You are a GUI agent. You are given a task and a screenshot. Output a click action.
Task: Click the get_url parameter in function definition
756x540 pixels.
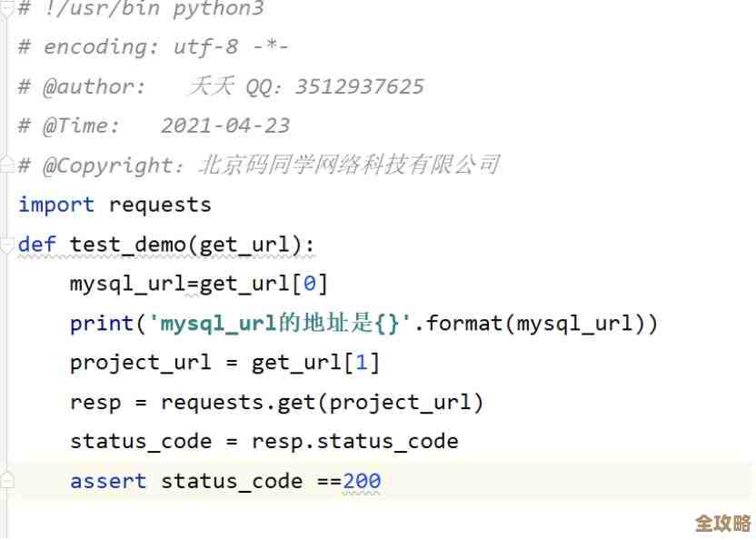click(251, 245)
